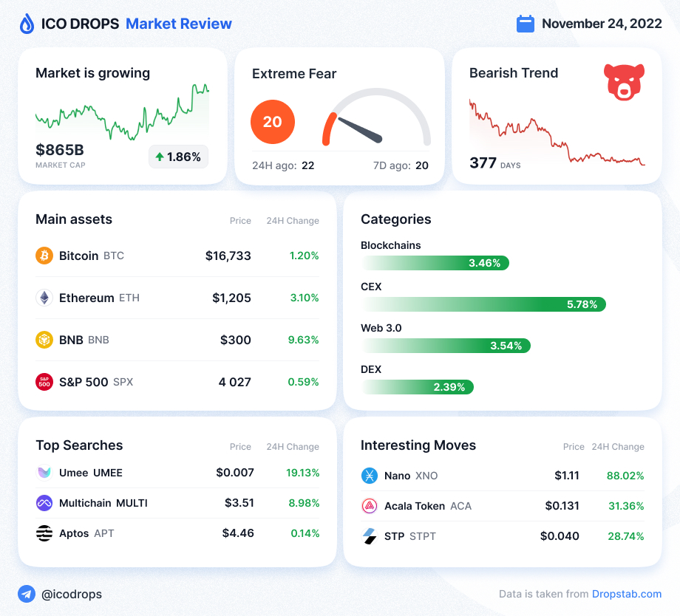The height and width of the screenshot is (616, 680).
Task: Click the Umee token icon
Action: [x=44, y=473]
